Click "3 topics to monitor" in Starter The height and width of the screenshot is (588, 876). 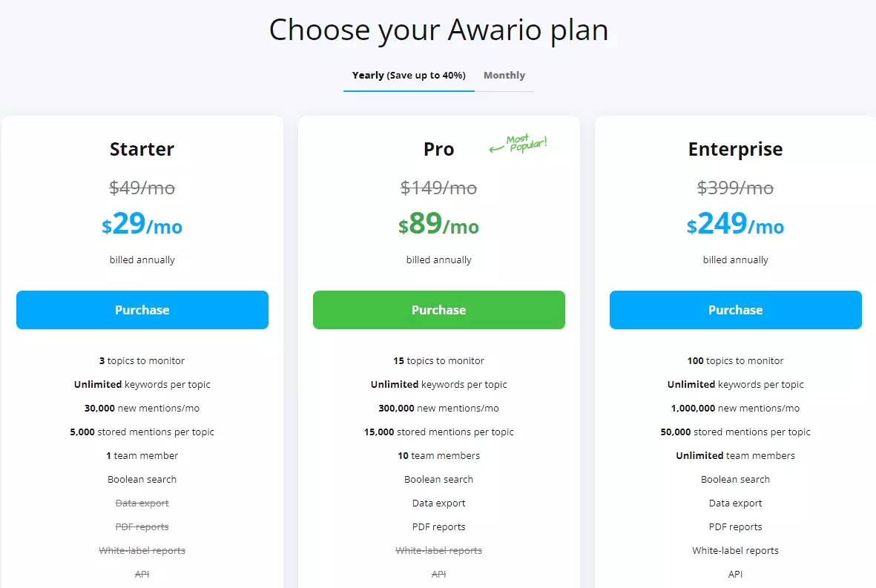pos(142,361)
